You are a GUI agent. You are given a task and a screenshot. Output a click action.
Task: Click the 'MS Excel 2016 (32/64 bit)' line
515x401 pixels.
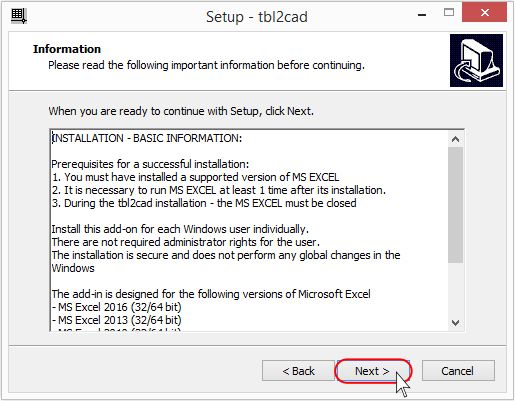[117, 307]
